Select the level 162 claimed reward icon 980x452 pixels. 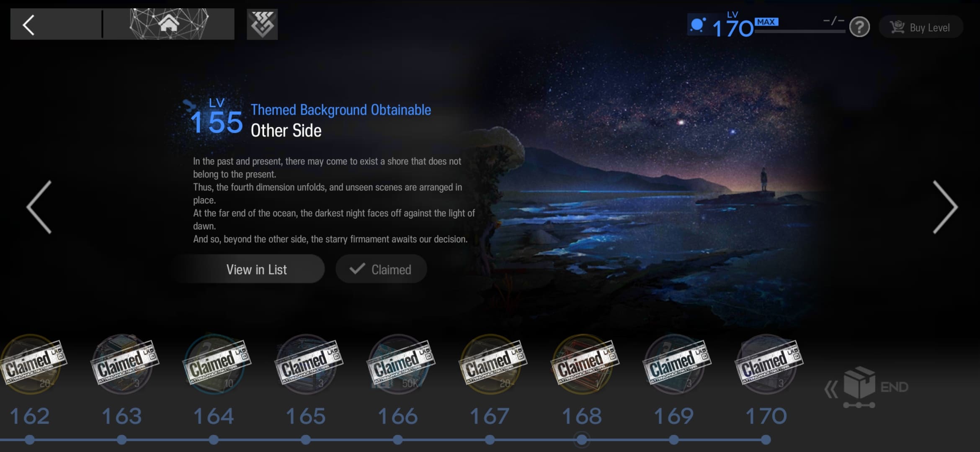(x=30, y=364)
